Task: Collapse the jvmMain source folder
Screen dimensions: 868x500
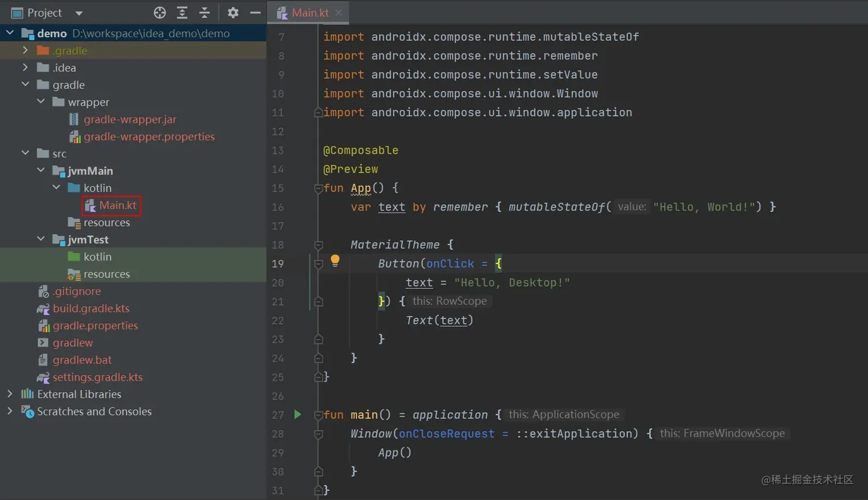Action: (x=41, y=170)
